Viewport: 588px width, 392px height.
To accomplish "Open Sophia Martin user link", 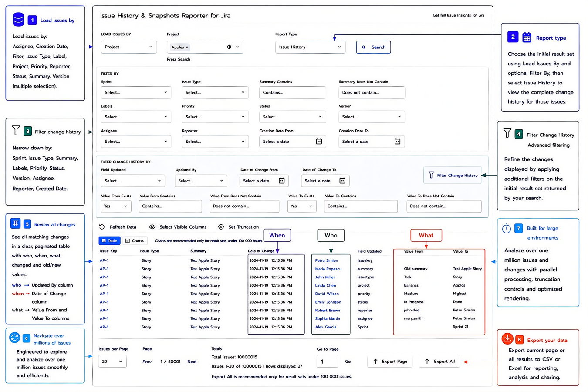I will [328, 318].
